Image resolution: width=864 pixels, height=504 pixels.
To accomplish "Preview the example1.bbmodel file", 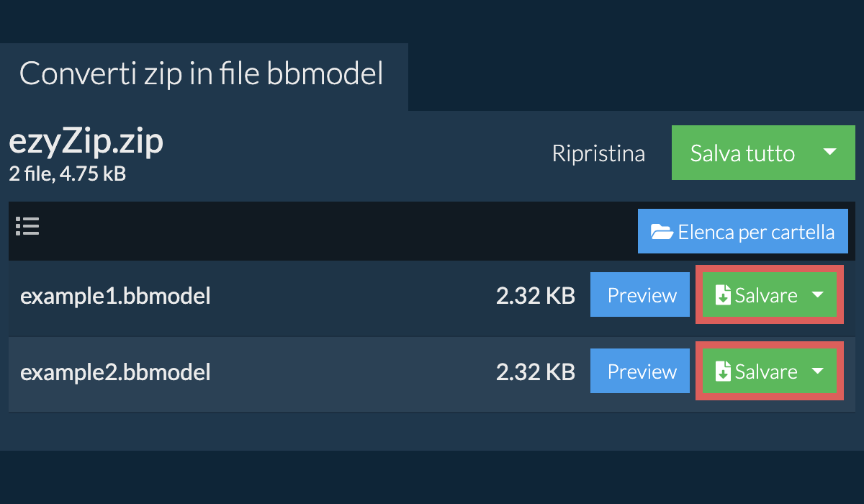I will 642,295.
